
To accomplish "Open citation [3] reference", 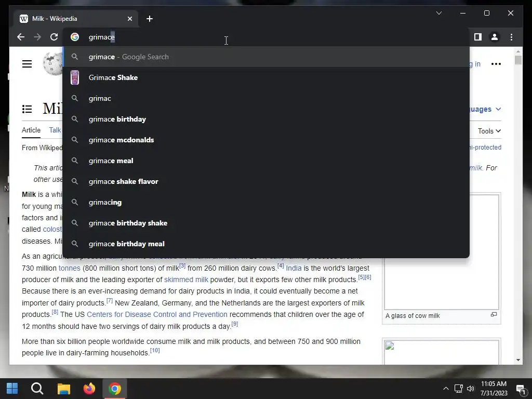I will click(x=182, y=265).
